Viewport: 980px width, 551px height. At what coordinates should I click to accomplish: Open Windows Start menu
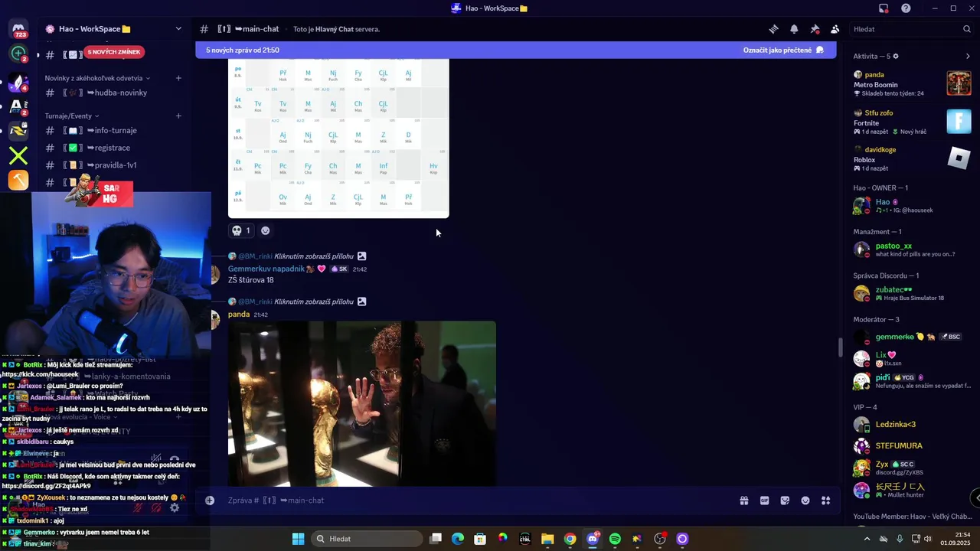pos(298,539)
